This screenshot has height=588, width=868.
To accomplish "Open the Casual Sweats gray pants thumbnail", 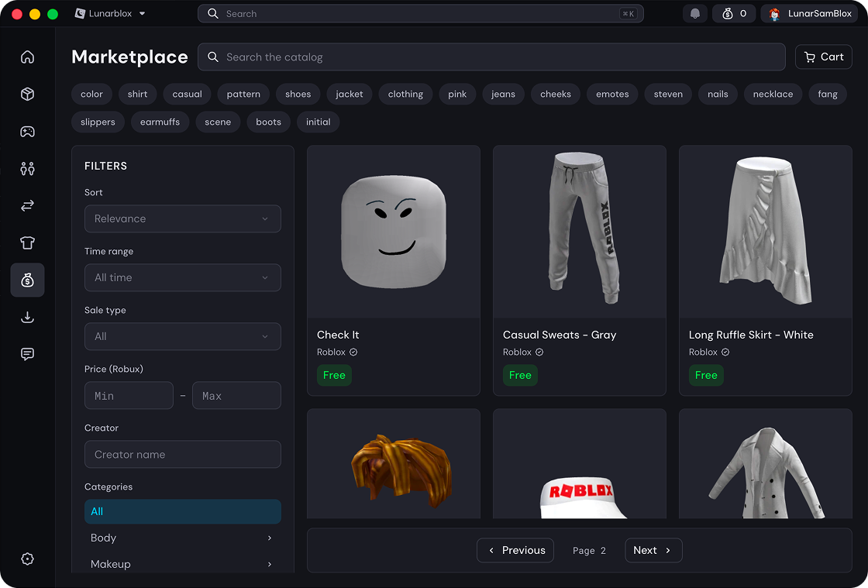I will [580, 232].
